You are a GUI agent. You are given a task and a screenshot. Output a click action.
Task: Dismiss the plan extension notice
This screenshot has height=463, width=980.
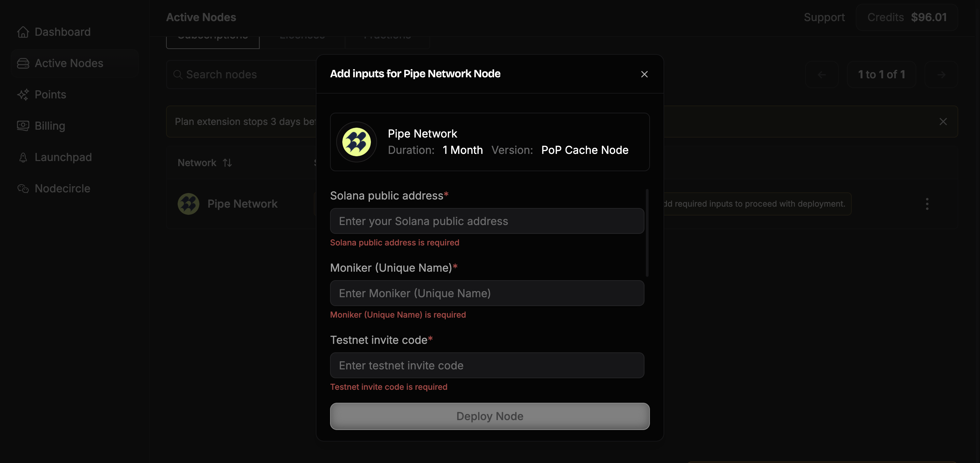(x=943, y=122)
